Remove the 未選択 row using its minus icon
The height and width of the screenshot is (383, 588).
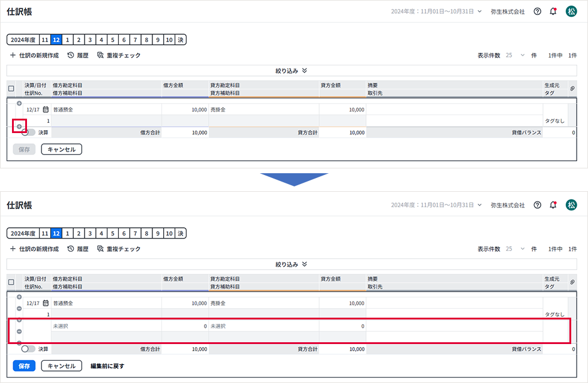19,331
